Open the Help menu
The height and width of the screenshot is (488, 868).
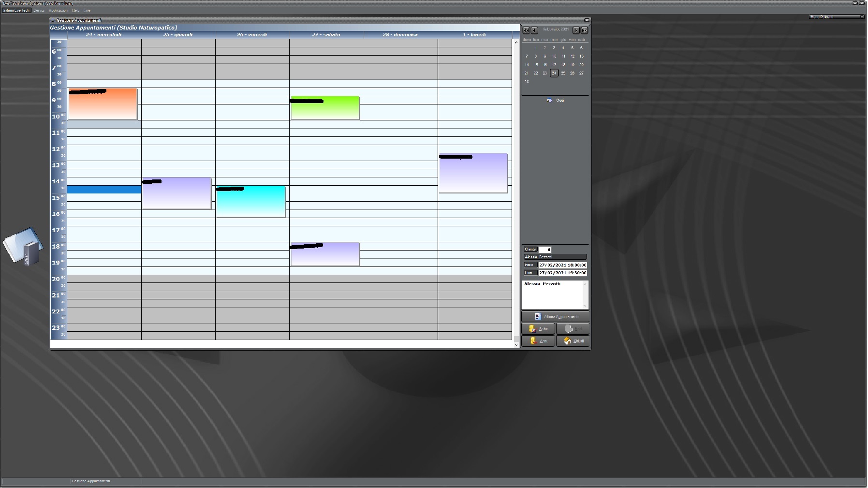[76, 10]
